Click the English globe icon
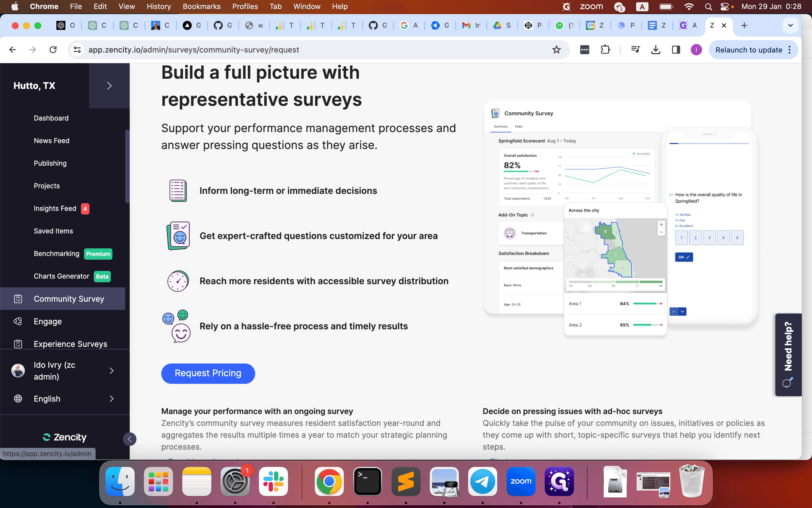 18,398
